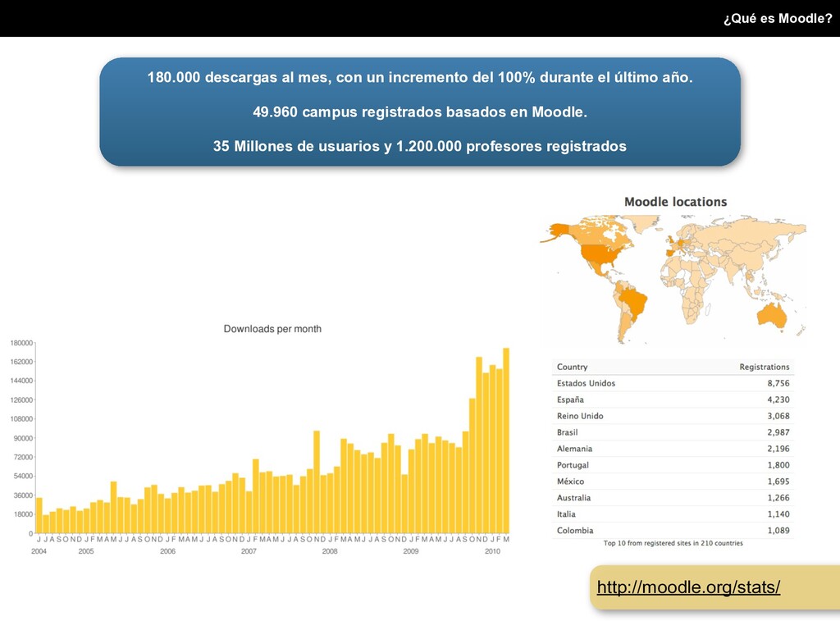This screenshot has width=840, height=630.
Task: Select the 'Colombia' country cell
Action: click(x=575, y=531)
